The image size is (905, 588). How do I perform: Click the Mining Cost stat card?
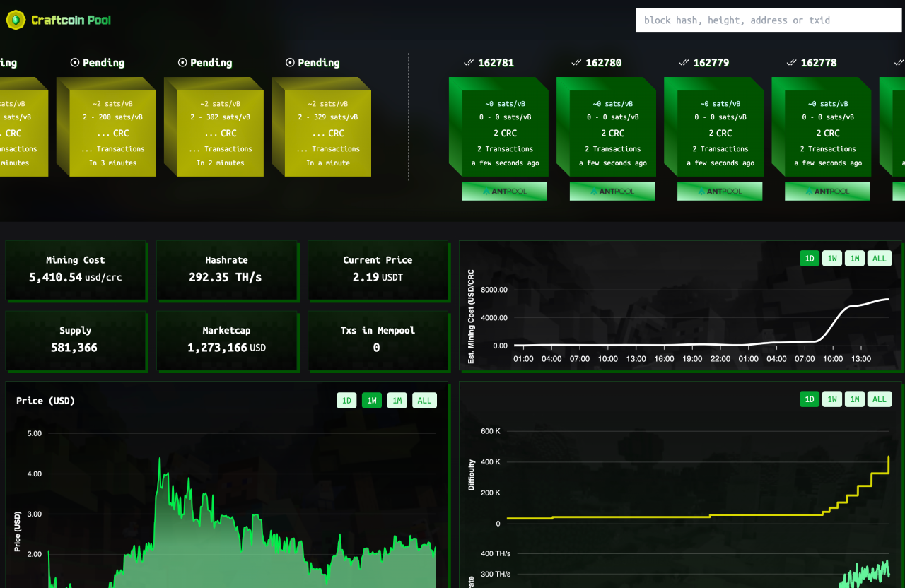(x=76, y=271)
